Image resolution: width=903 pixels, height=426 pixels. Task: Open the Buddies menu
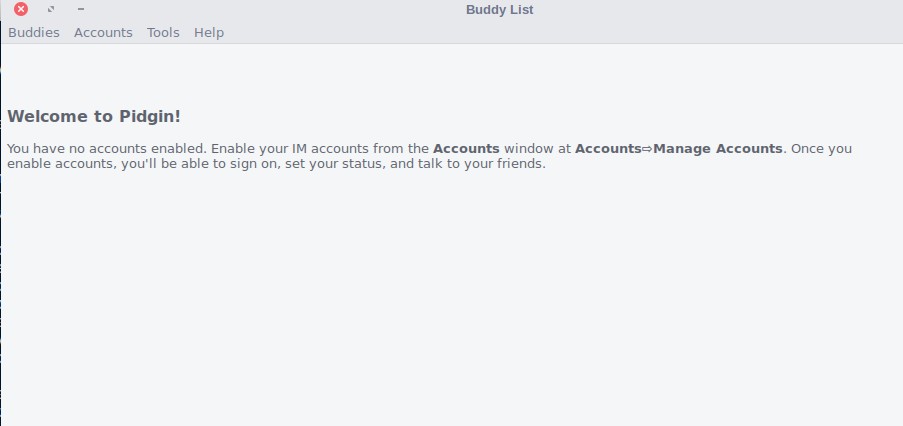click(x=34, y=33)
